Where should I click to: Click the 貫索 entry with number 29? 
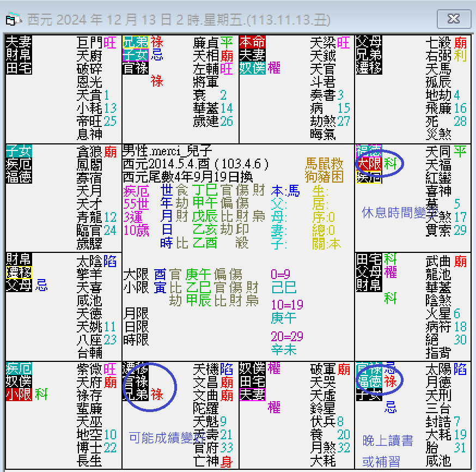(446, 230)
